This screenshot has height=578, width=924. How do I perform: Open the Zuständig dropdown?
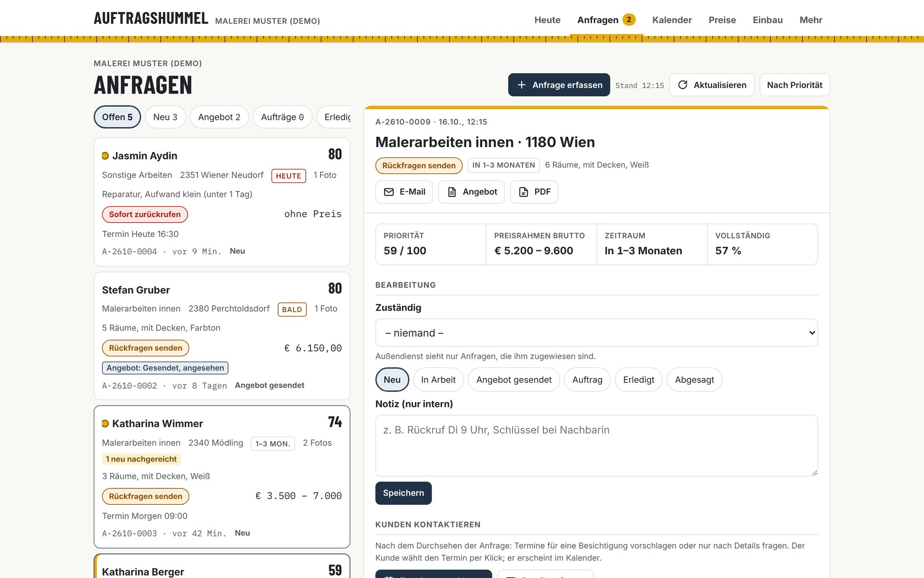point(596,333)
